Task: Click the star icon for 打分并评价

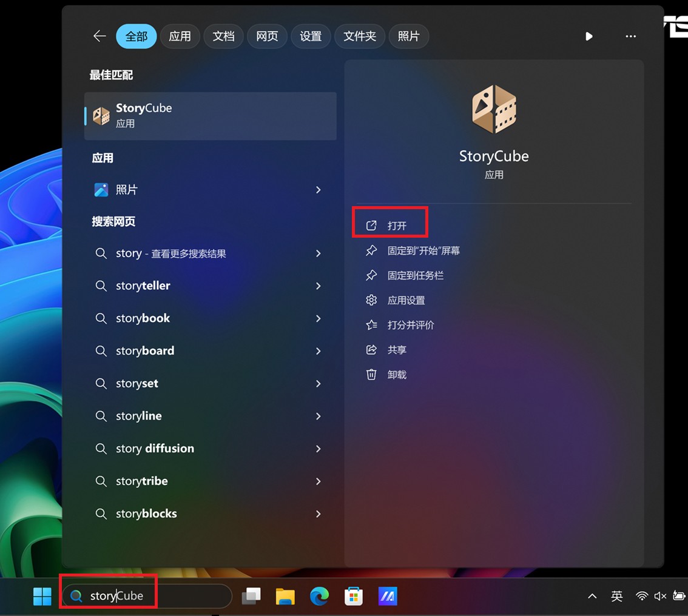Action: point(371,325)
